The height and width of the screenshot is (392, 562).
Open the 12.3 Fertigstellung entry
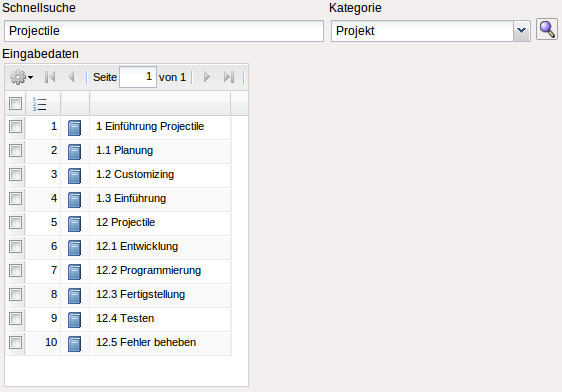(x=140, y=295)
